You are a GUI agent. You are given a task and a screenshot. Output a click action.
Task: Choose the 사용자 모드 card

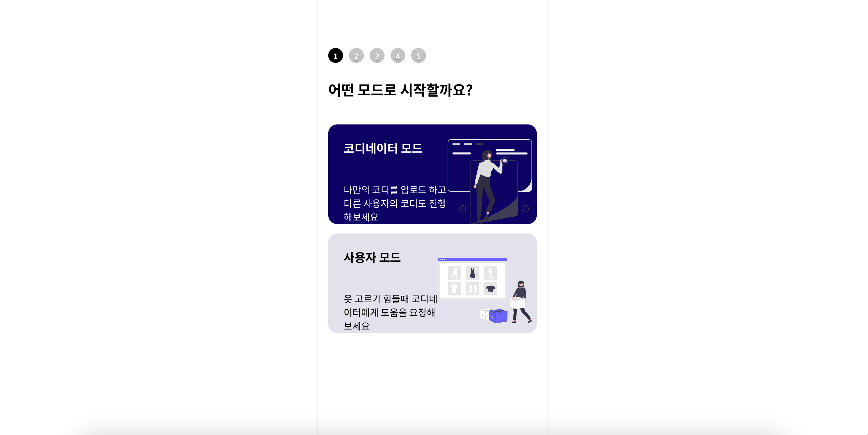point(432,283)
